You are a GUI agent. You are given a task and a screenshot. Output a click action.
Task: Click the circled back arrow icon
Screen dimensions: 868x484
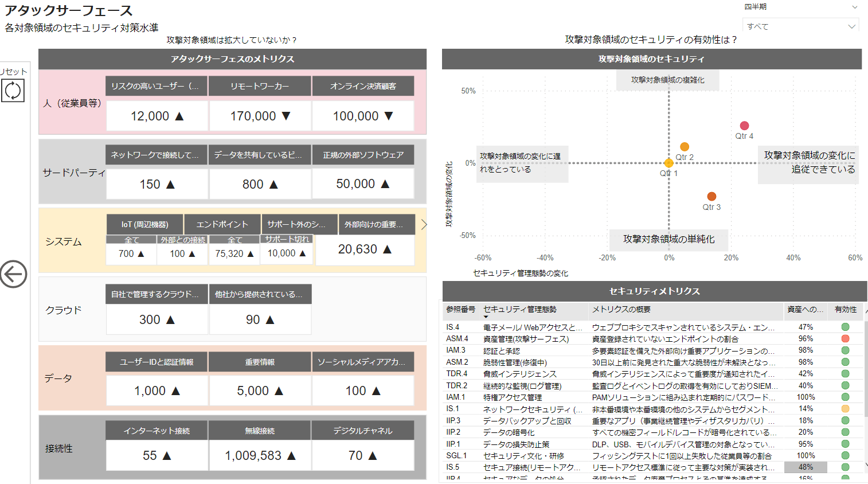tap(13, 274)
